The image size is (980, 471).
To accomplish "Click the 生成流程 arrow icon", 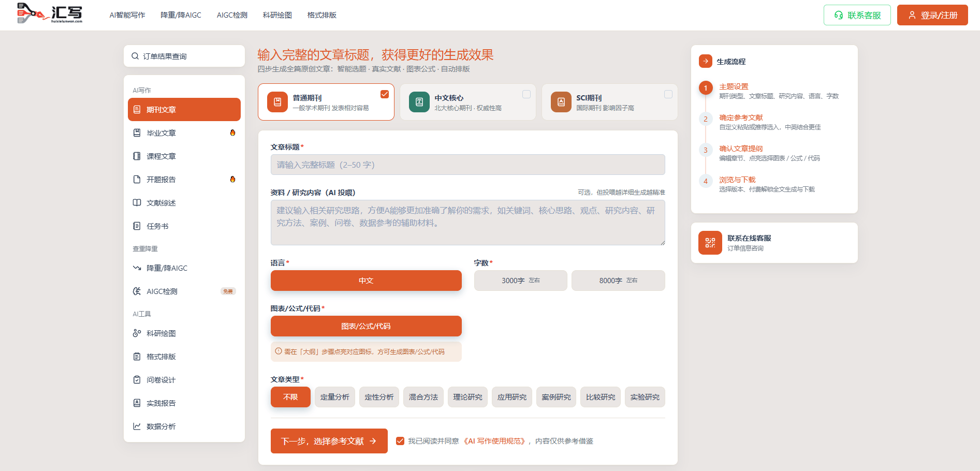I will (706, 61).
